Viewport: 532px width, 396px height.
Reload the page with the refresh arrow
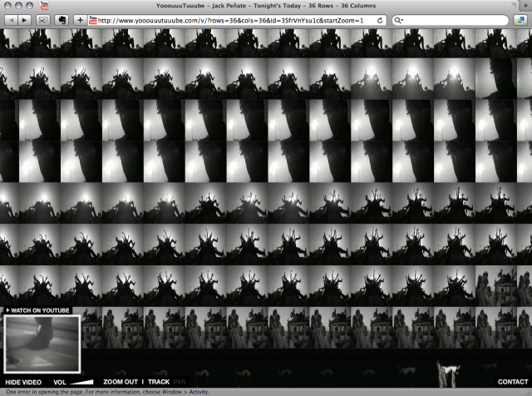380,20
